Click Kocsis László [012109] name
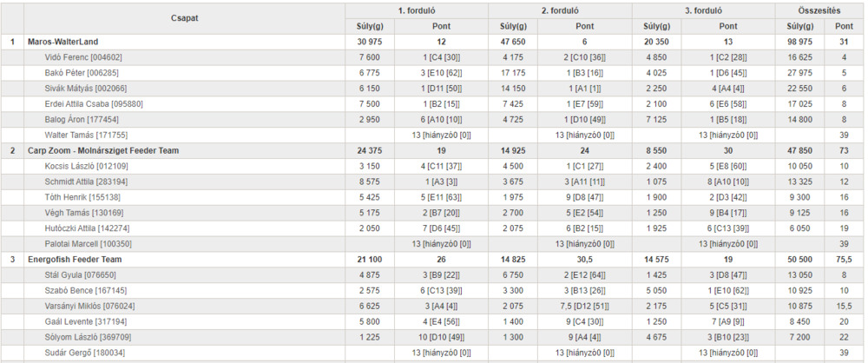The height and width of the screenshot is (363, 868). 85,166
